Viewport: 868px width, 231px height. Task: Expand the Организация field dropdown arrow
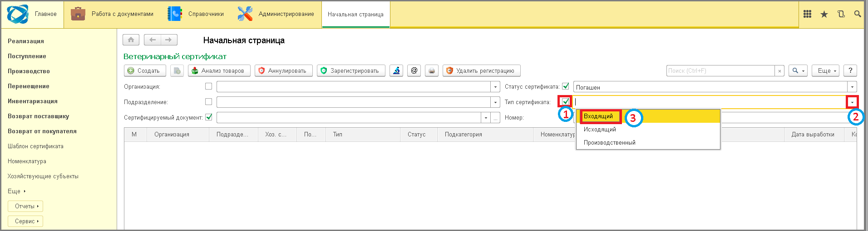coord(495,87)
